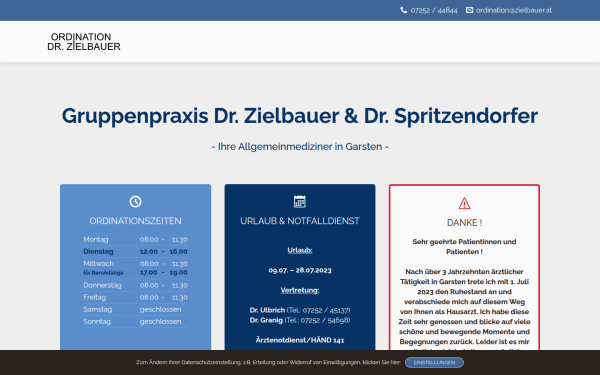The height and width of the screenshot is (375, 600).
Task: Click the subtitle 'Ihre Allgemeinmediziner in Garsten'
Action: [x=300, y=147]
